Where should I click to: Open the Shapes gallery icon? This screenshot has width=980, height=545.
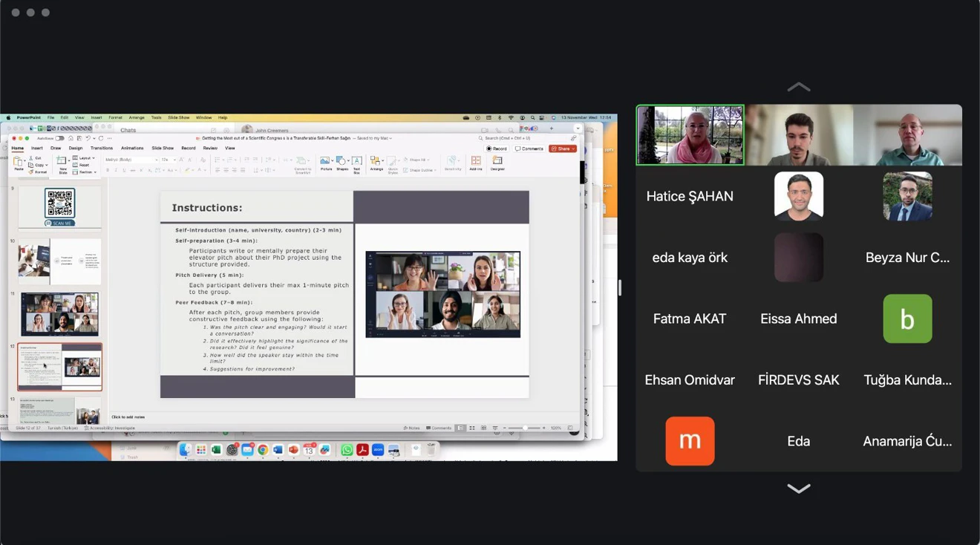[x=342, y=163]
